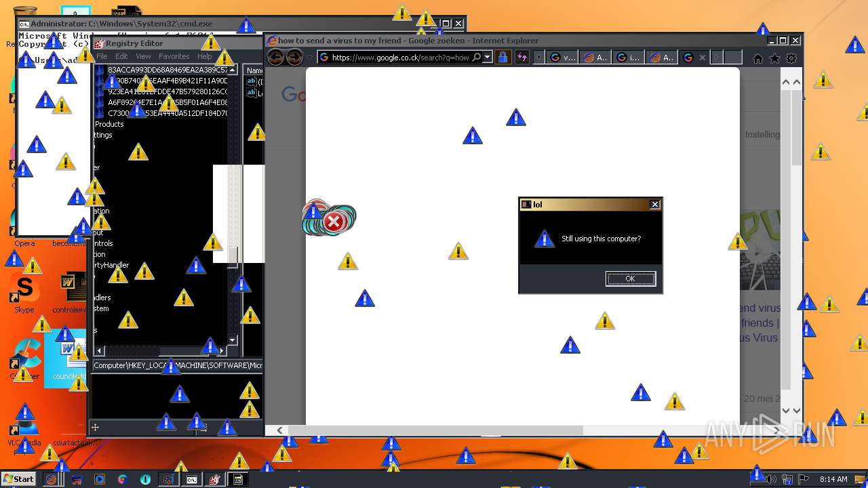Screen dimensions: 868x488
Task: Click the security lock icon in Internet Explorer
Action: tap(502, 58)
